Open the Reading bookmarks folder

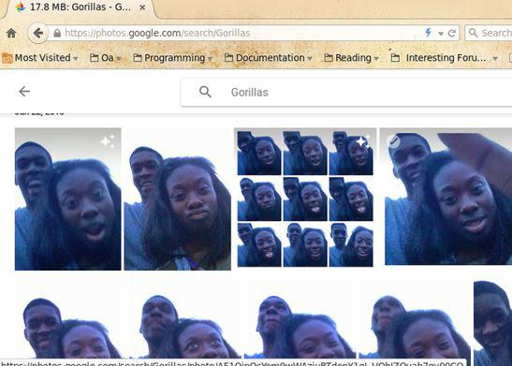351,58
